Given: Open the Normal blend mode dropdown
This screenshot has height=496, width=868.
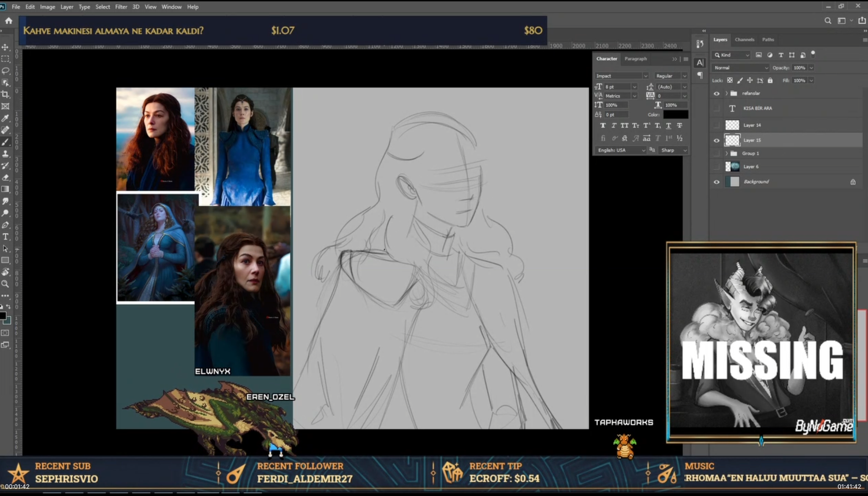Looking at the screenshot, I should click(x=740, y=67).
